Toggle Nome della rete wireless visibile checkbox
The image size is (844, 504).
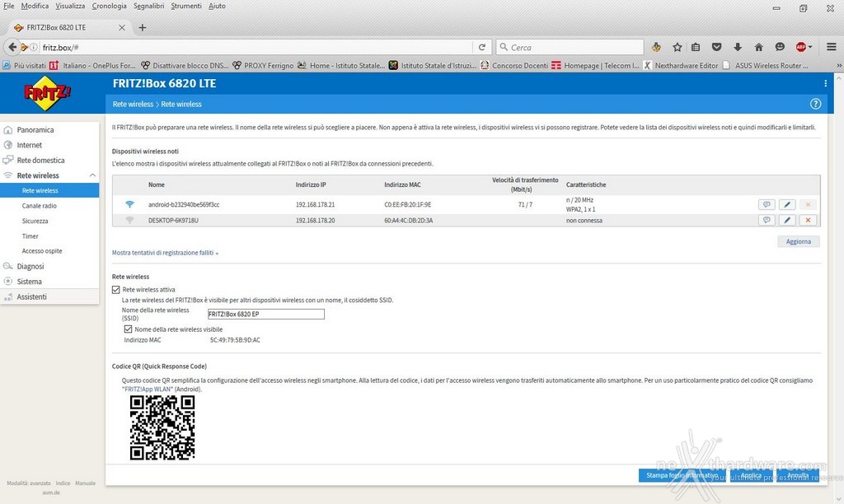128,329
